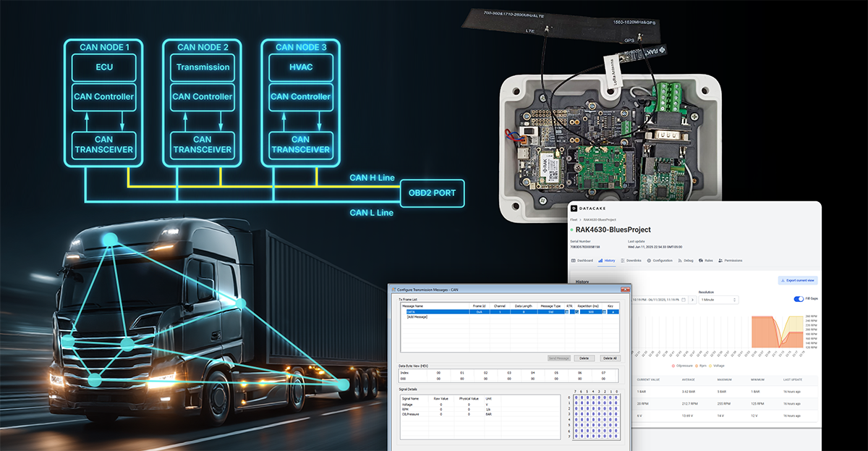The image size is (868, 451).
Task: Open the Configuration gear icon
Action: [x=648, y=261]
